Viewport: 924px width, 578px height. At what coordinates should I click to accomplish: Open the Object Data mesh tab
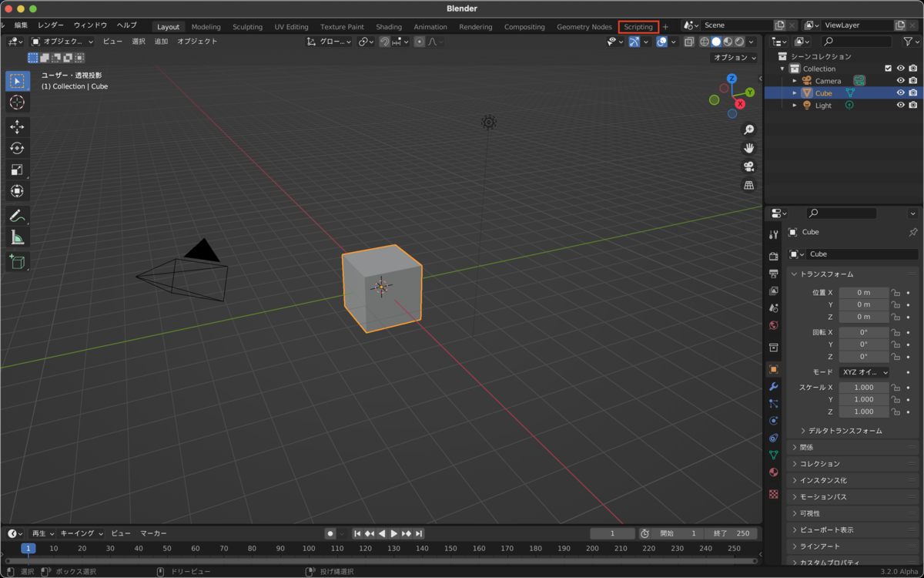[x=774, y=455]
